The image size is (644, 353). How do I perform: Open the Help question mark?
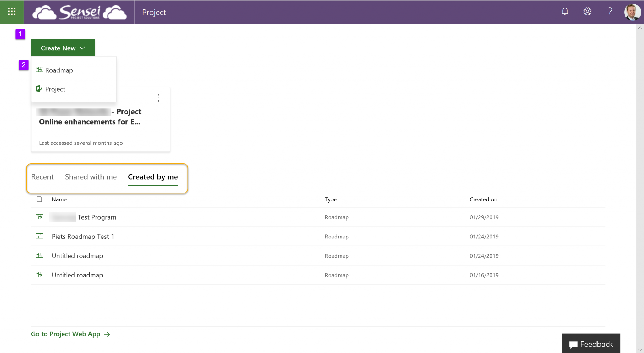point(609,12)
